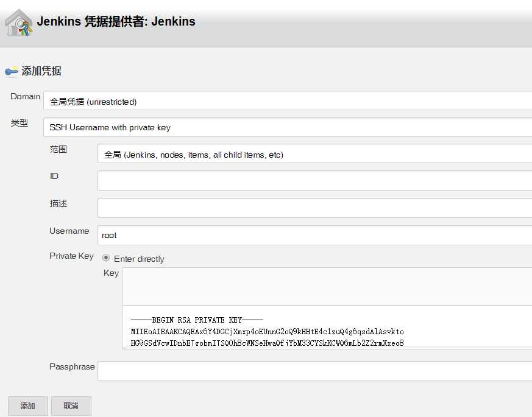532x417 pixels.
Task: Focus the Passphrase input field
Action: [314, 371]
